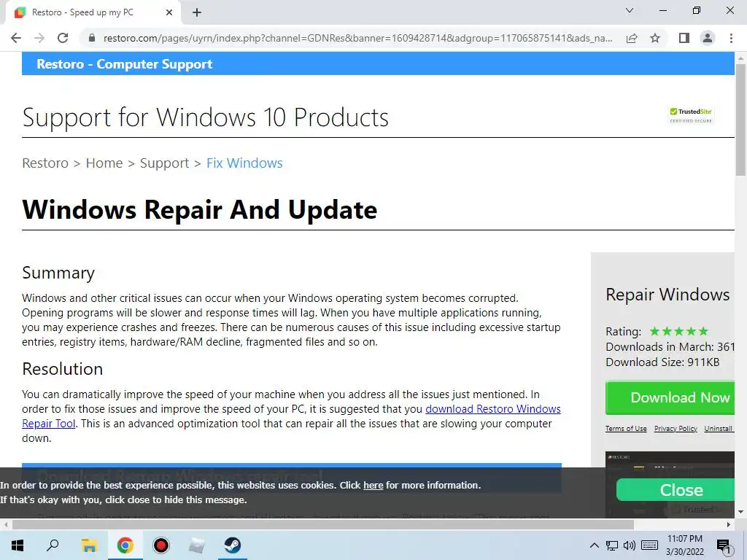The height and width of the screenshot is (560, 747).
Task: Click download Restoro Windows Repair Tool link
Action: [x=492, y=409]
